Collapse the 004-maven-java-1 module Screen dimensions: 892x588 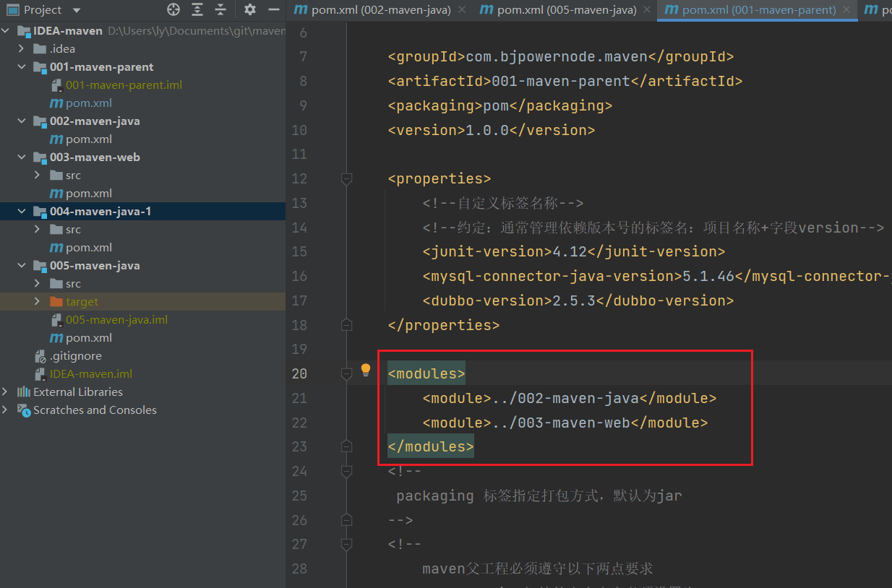point(22,212)
